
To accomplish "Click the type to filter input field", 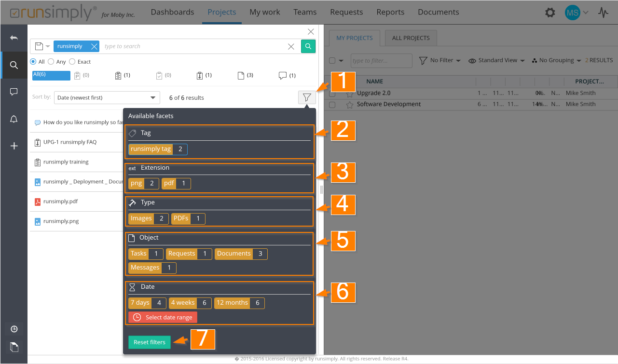I will 381,61.
